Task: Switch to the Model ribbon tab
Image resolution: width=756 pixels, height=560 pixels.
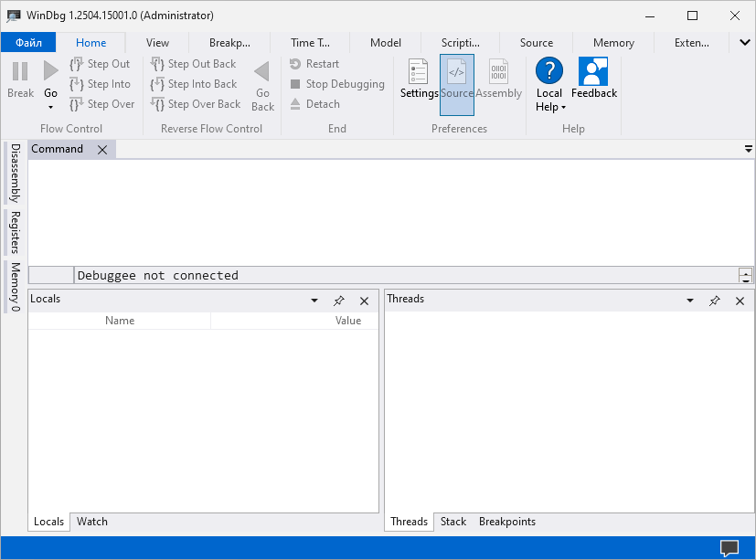Action: point(385,43)
